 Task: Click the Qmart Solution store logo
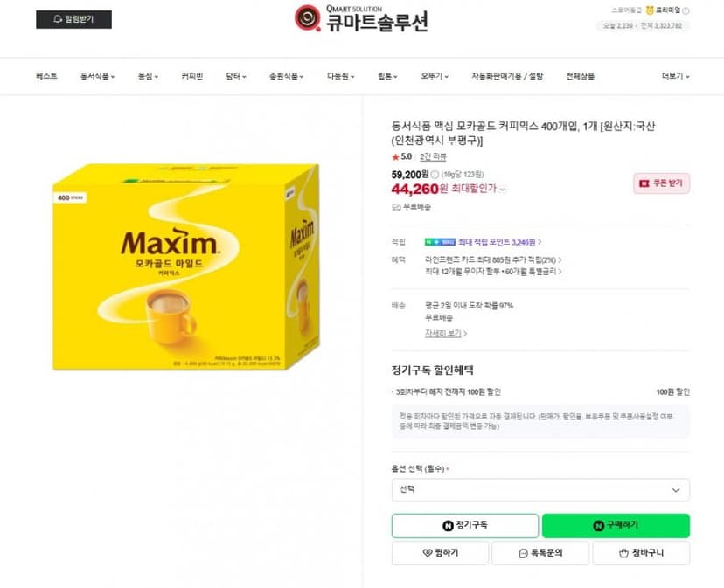[x=361, y=19]
